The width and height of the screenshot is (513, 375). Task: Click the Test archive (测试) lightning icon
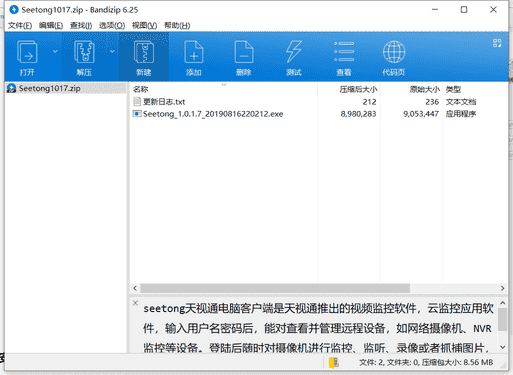[x=294, y=52]
